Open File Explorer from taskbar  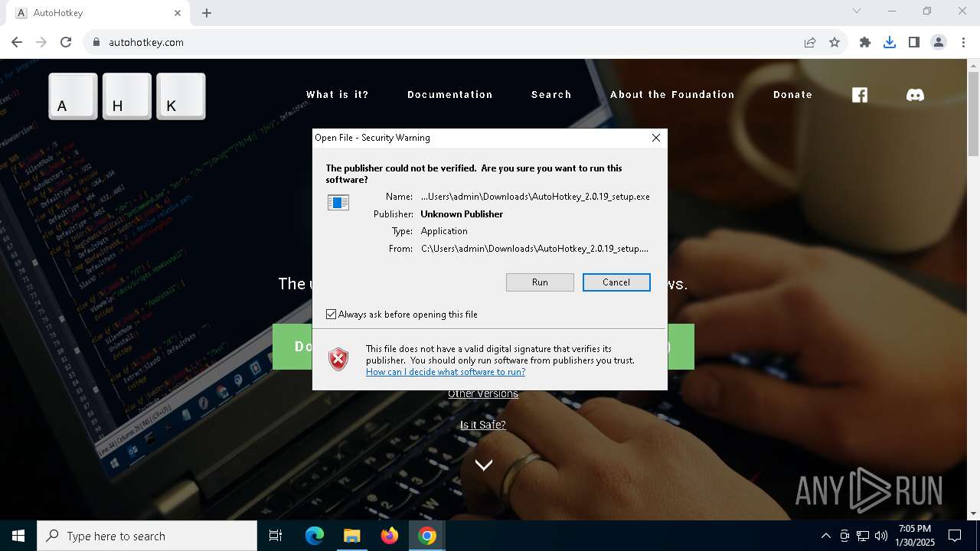click(x=351, y=536)
